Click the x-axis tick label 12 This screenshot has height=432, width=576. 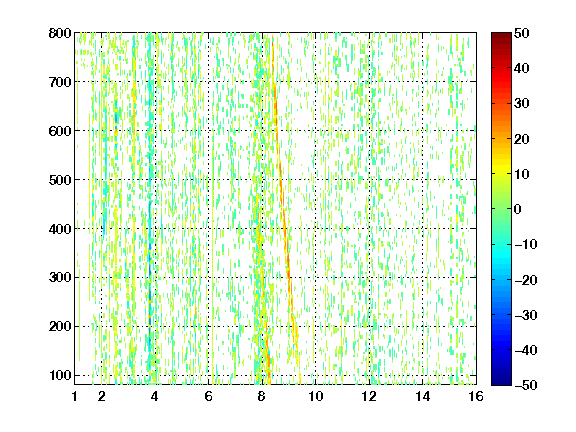(x=369, y=396)
